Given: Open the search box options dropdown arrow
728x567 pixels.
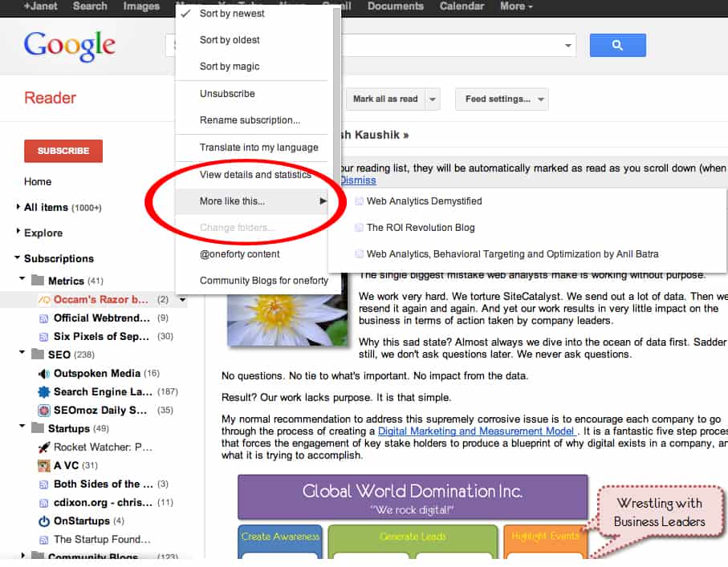Looking at the screenshot, I should tap(567, 46).
